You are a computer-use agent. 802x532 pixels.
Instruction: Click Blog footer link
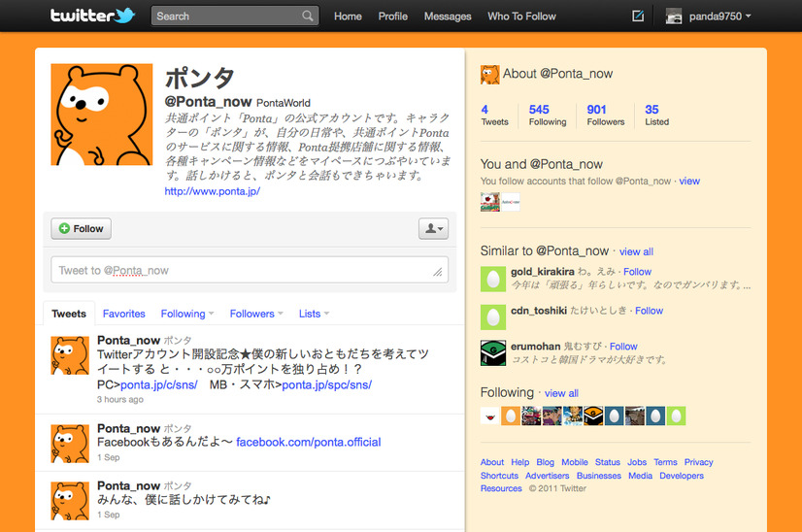pyautogui.click(x=546, y=462)
